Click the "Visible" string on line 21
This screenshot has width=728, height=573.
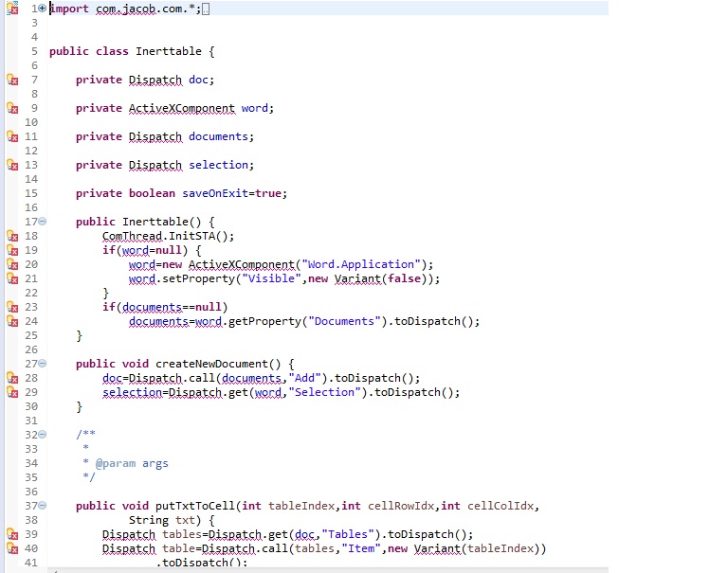tap(271, 278)
